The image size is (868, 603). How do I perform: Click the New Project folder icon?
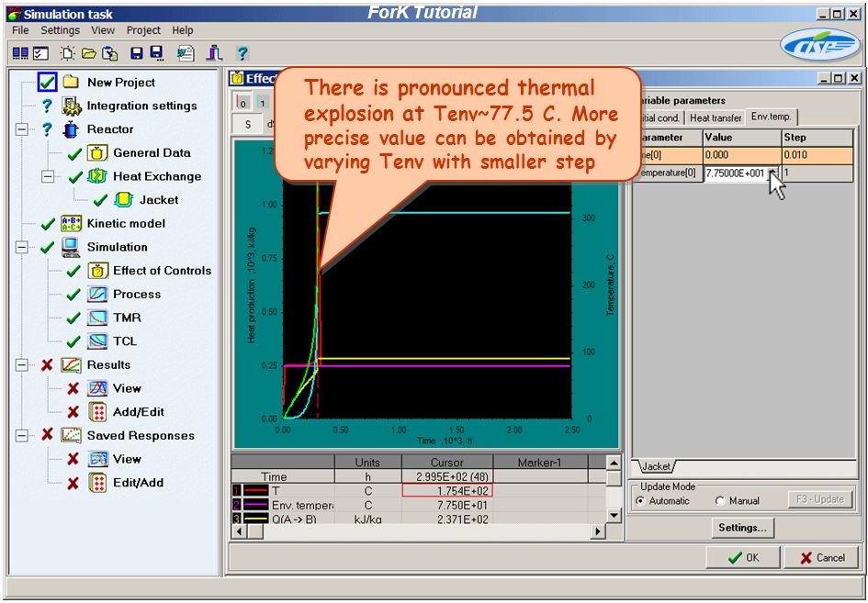(x=71, y=83)
